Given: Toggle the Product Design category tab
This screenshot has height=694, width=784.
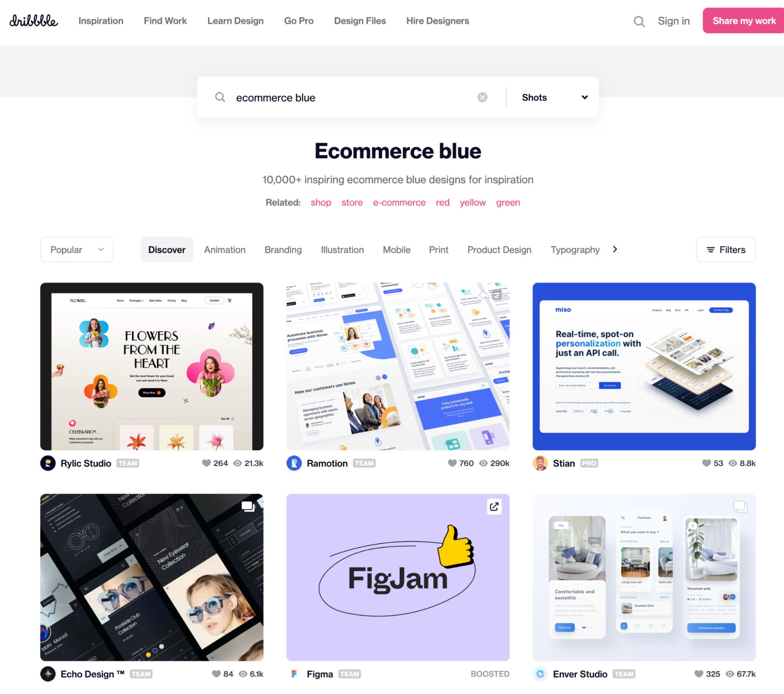Looking at the screenshot, I should click(499, 250).
